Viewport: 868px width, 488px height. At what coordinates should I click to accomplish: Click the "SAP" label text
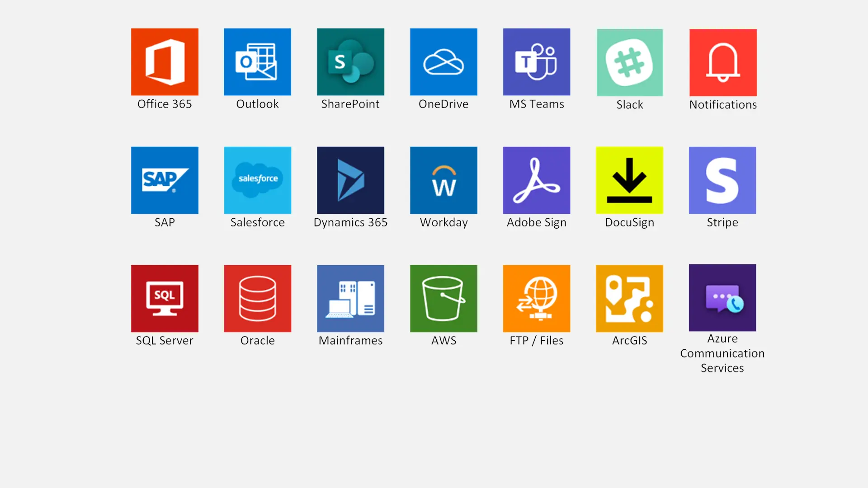[x=165, y=222]
